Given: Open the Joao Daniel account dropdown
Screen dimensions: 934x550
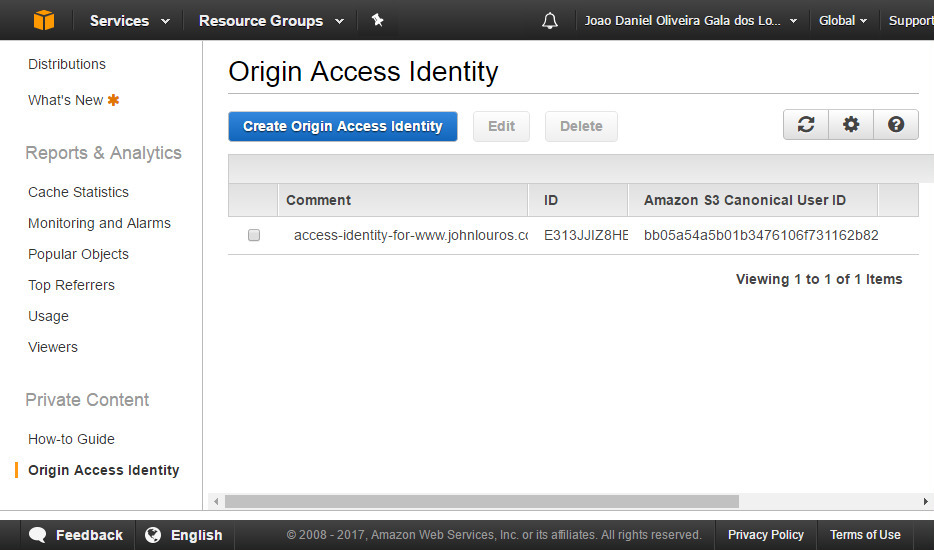Looking at the screenshot, I should [690, 21].
